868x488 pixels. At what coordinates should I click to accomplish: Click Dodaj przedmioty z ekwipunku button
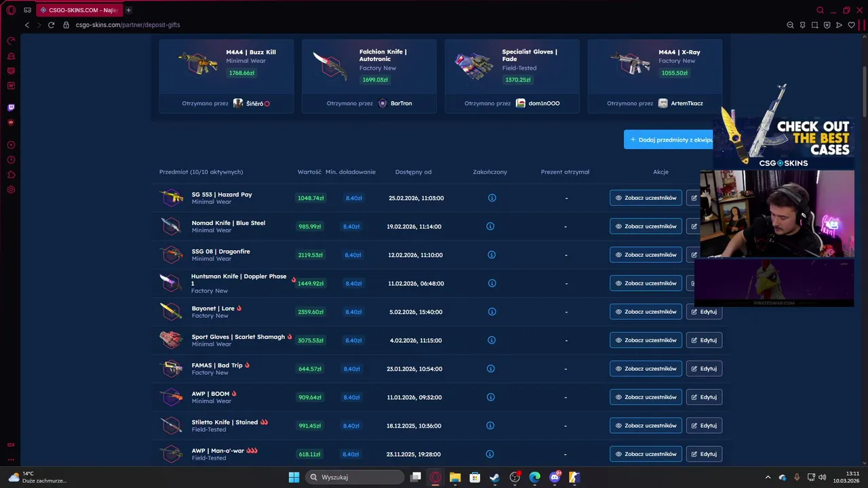669,140
